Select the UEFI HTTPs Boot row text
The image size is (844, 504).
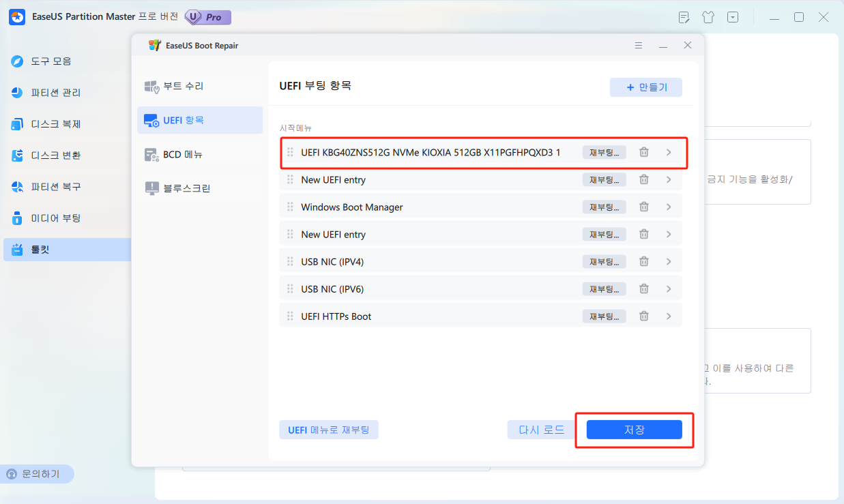coord(336,316)
